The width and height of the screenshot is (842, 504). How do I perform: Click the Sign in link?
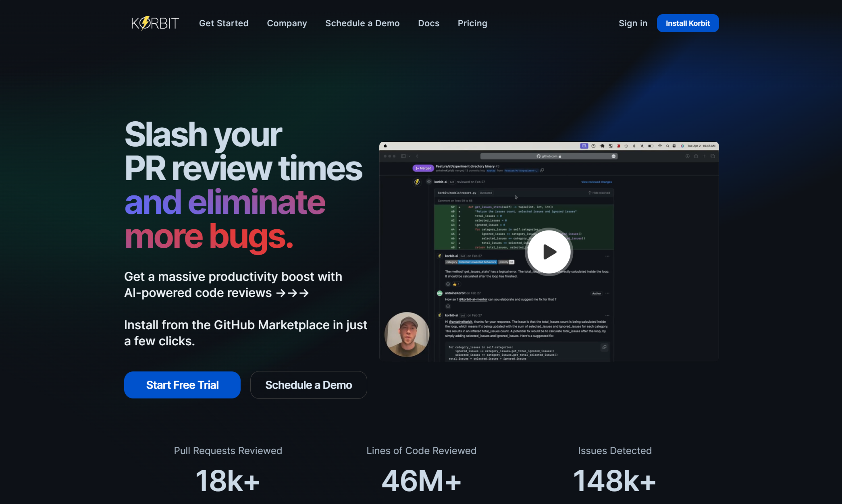633,23
